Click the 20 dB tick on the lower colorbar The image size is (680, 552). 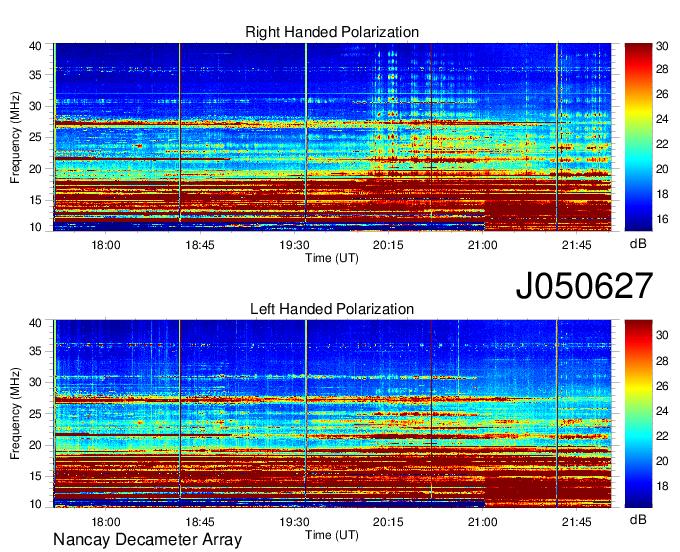[662, 461]
